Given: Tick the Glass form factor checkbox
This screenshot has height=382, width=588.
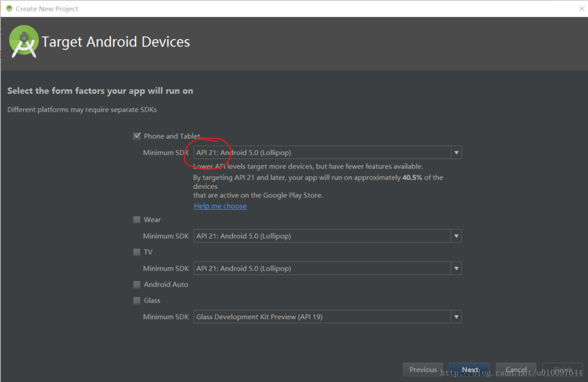Looking at the screenshot, I should (x=137, y=301).
